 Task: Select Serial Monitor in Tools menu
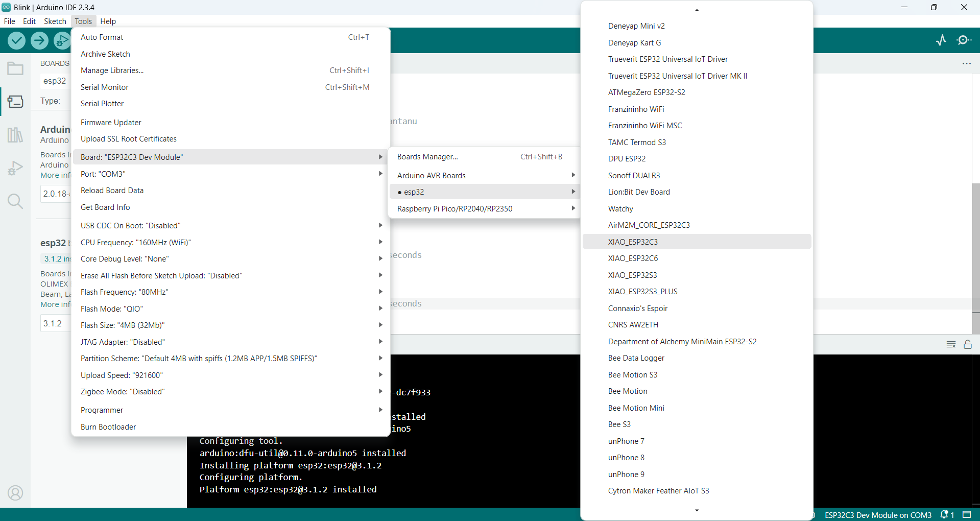click(x=231, y=87)
